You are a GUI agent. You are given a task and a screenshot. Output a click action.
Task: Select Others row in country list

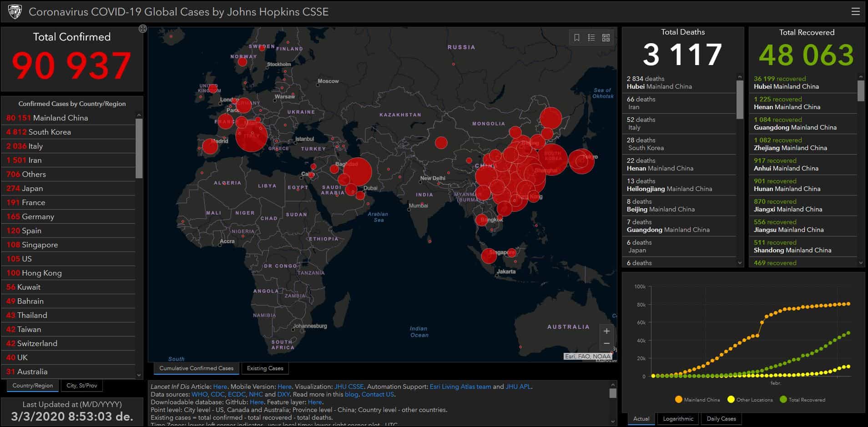(68, 174)
